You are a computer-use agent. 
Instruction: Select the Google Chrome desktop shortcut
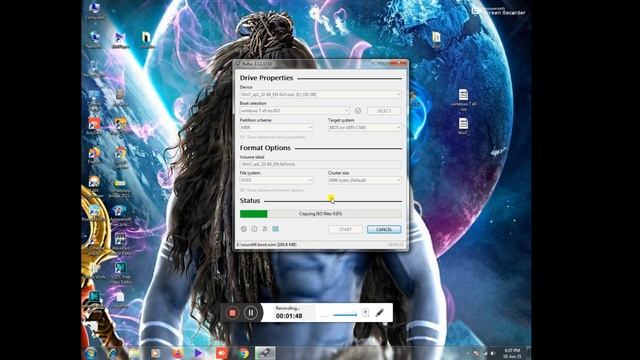pos(120,157)
